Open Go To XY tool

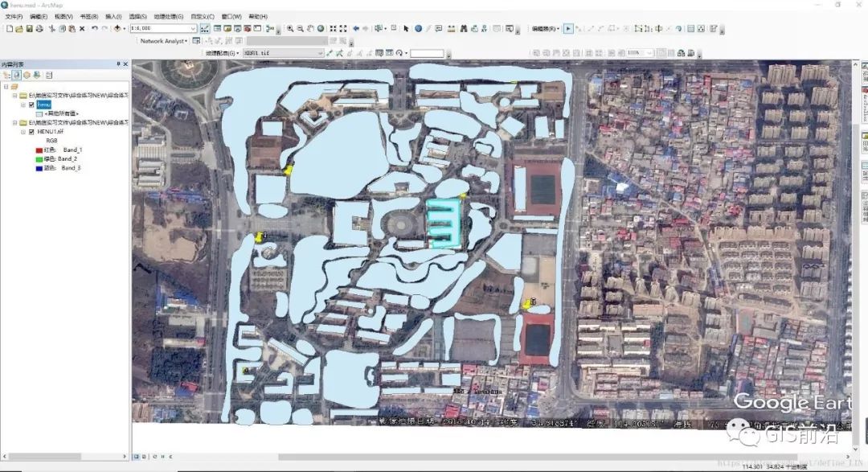(485, 28)
